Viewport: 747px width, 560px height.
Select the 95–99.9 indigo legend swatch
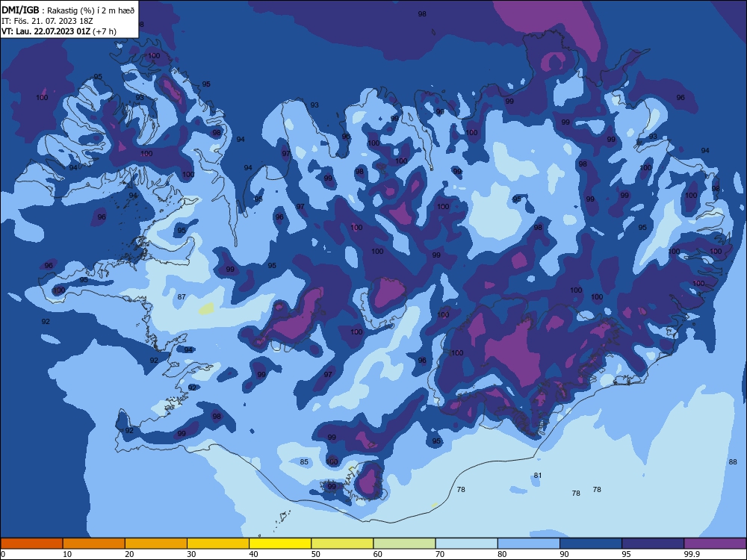[x=653, y=544]
